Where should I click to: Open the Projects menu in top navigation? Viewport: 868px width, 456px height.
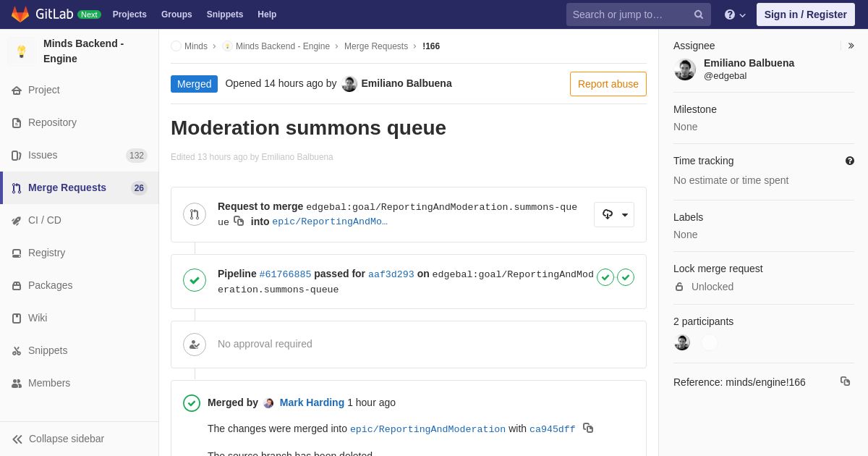coord(129,14)
